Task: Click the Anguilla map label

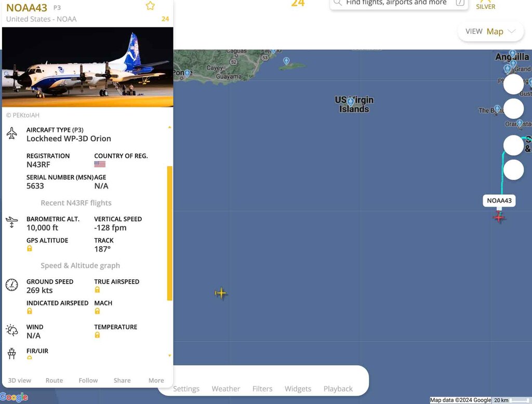Action: coord(512,57)
